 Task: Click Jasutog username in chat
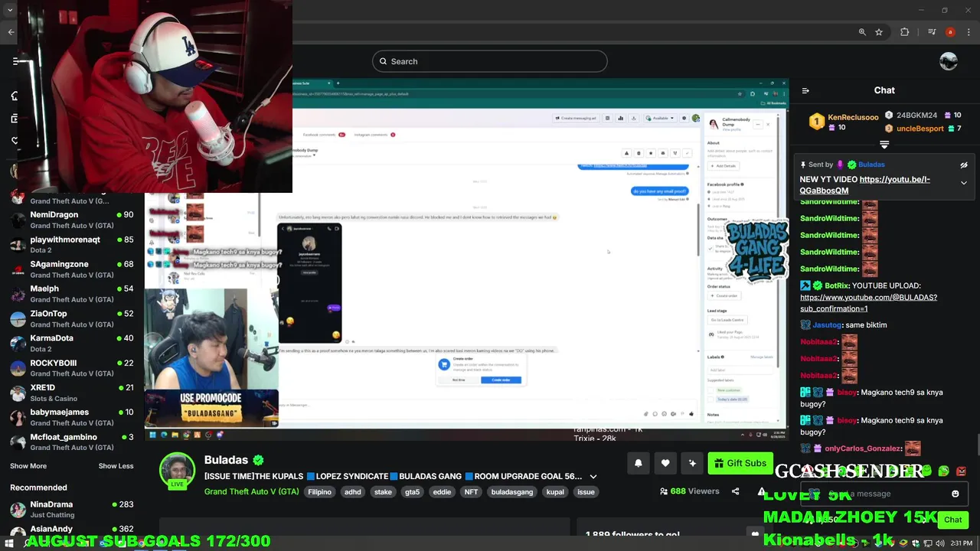pos(826,325)
